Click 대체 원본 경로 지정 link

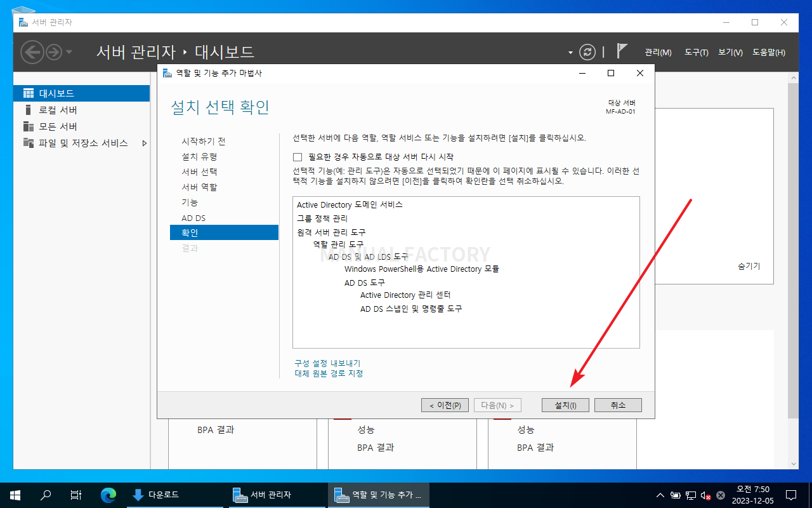point(329,373)
